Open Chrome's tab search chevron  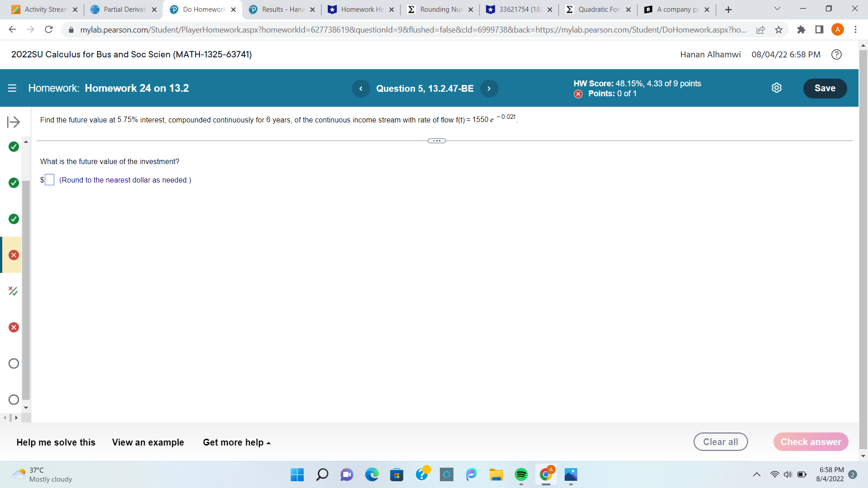pos(777,8)
